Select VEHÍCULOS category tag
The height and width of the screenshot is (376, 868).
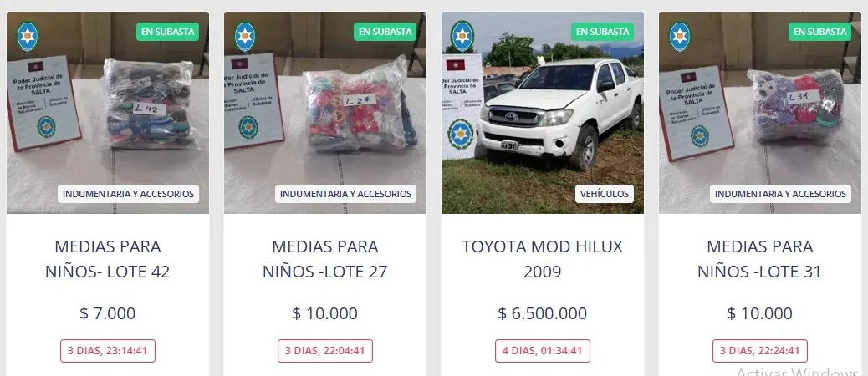(x=605, y=194)
